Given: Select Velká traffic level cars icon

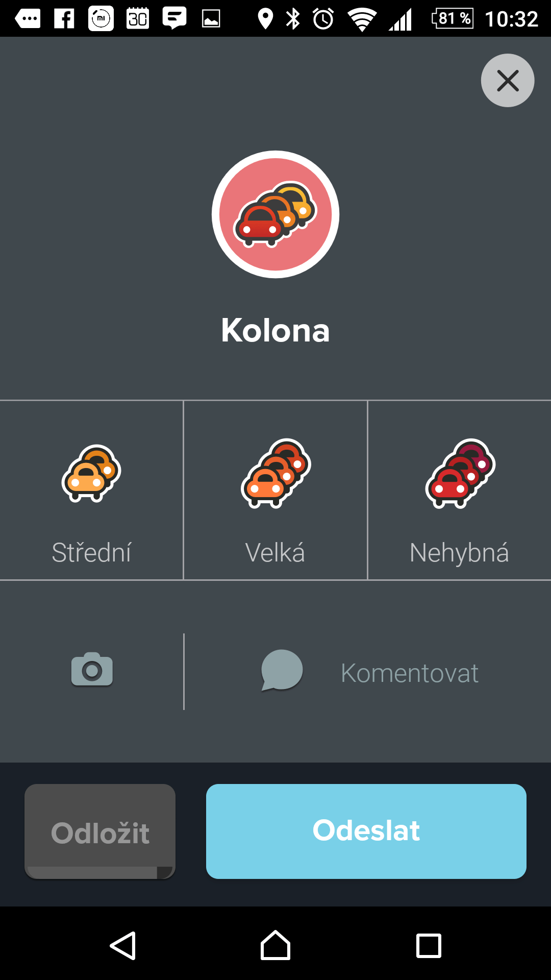Looking at the screenshot, I should (276, 473).
